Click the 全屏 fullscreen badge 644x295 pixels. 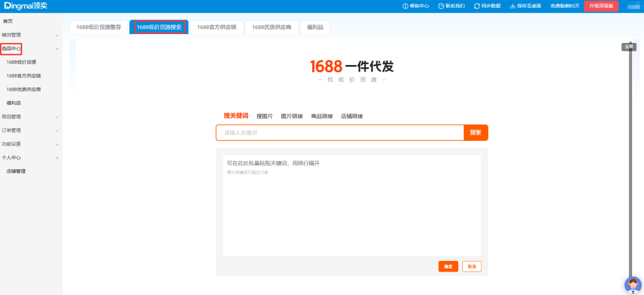[x=629, y=47]
